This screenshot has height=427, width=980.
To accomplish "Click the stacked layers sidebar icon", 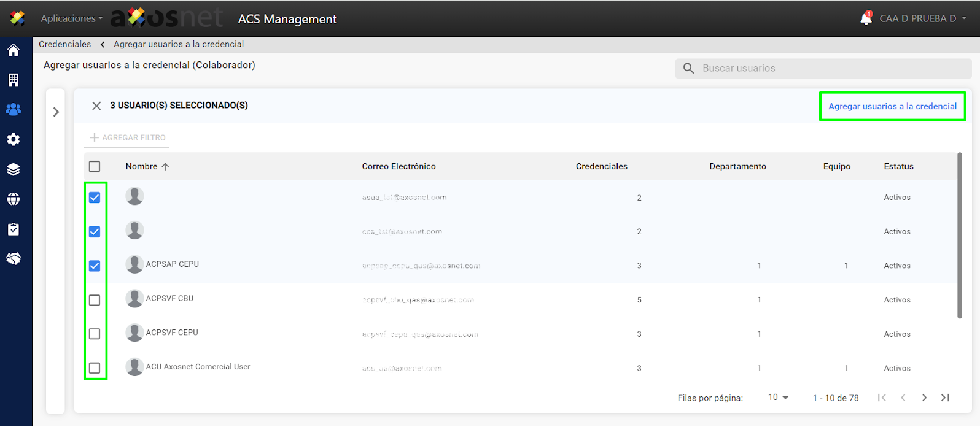I will tap(14, 169).
